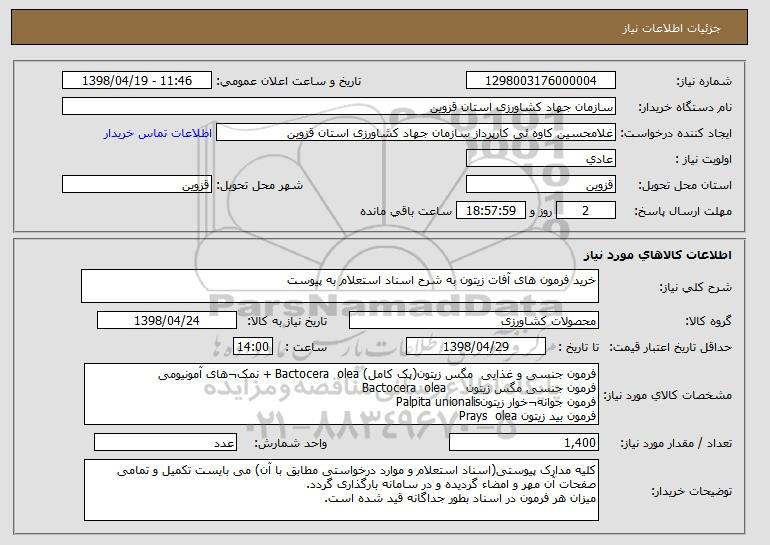Click the label ایجاد کننده درخواست
Viewport: 770px width, 545px height.
pyautogui.click(x=676, y=133)
